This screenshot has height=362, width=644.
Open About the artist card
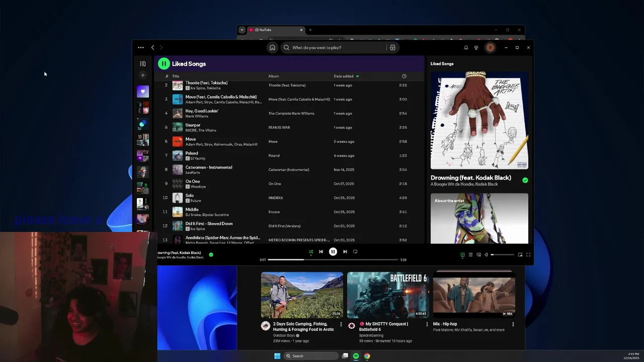479,219
